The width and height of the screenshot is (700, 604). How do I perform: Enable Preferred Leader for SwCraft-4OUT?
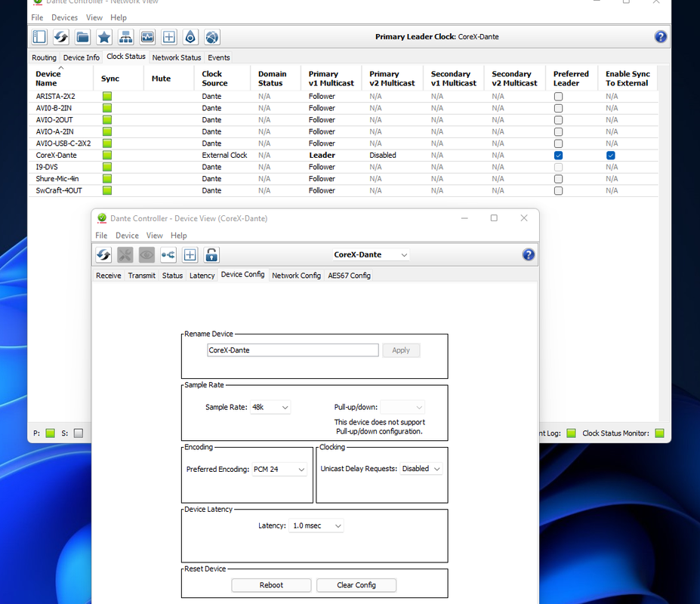click(x=558, y=190)
